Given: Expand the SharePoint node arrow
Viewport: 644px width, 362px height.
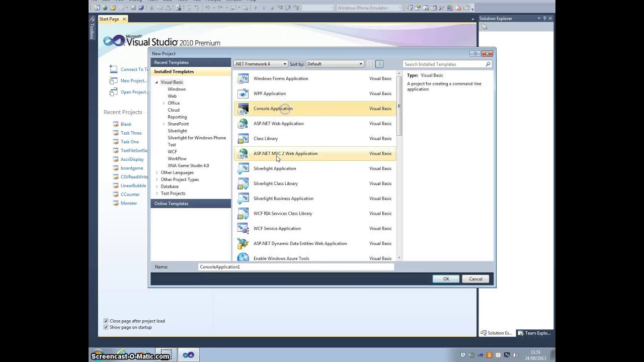Looking at the screenshot, I should tap(164, 124).
